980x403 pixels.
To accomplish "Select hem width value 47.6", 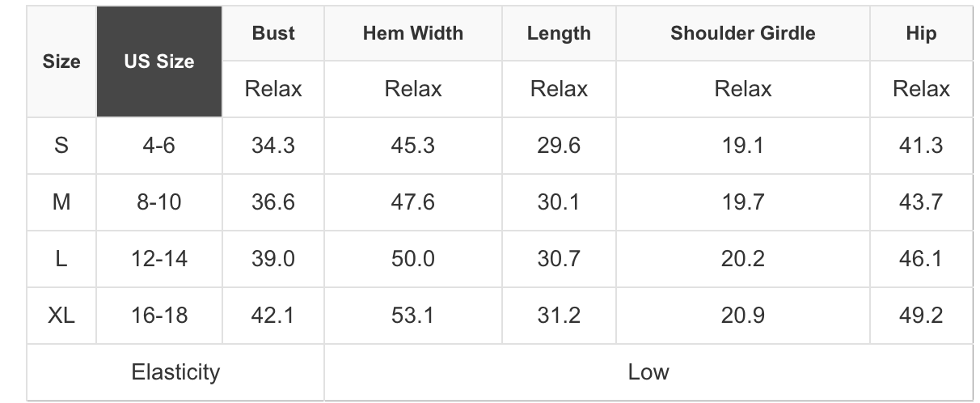I will pyautogui.click(x=413, y=201).
